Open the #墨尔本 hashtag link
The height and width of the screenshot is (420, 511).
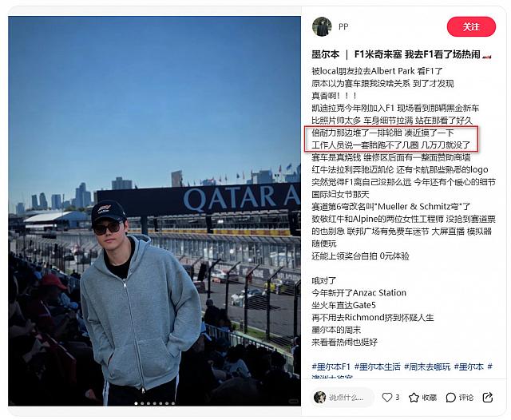click(469, 367)
